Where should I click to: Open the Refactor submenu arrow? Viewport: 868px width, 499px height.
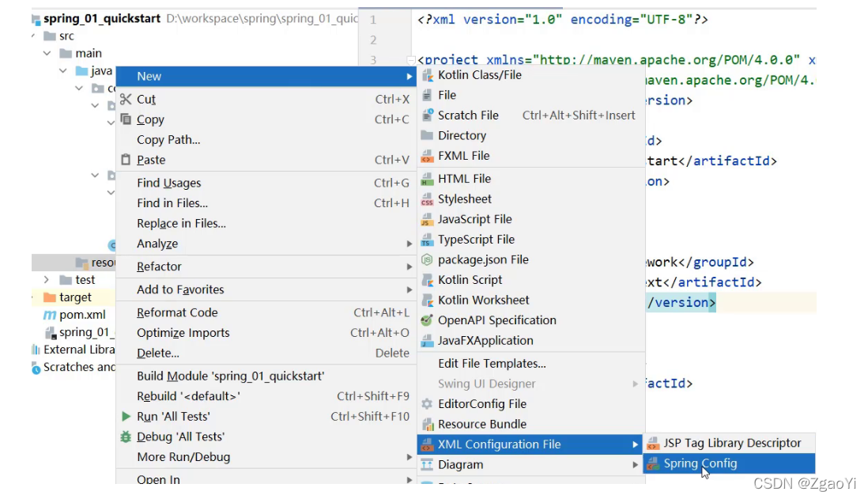click(x=409, y=267)
